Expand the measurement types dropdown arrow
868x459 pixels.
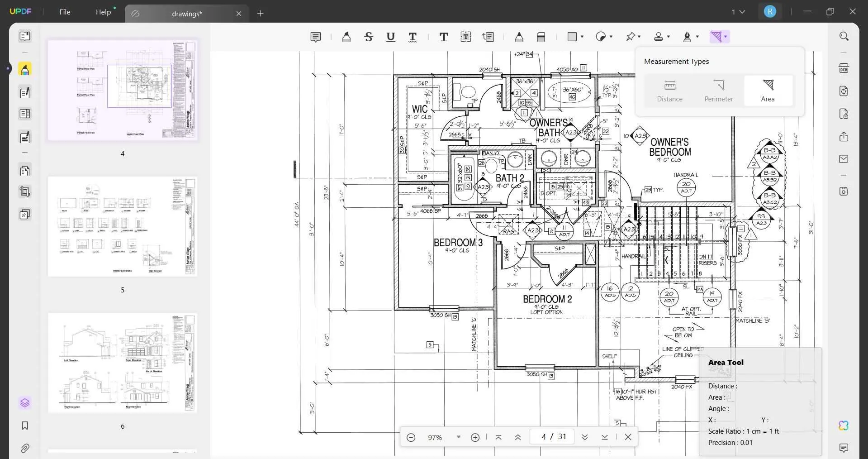pos(726,37)
